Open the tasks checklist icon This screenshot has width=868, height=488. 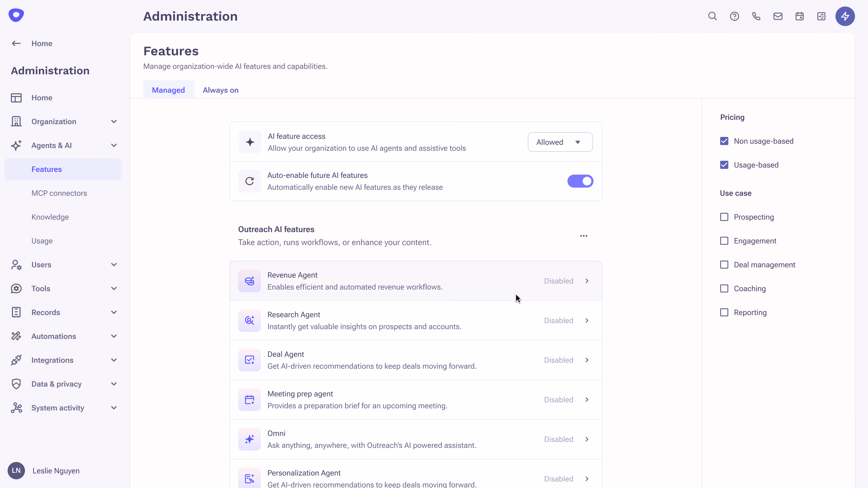click(821, 16)
